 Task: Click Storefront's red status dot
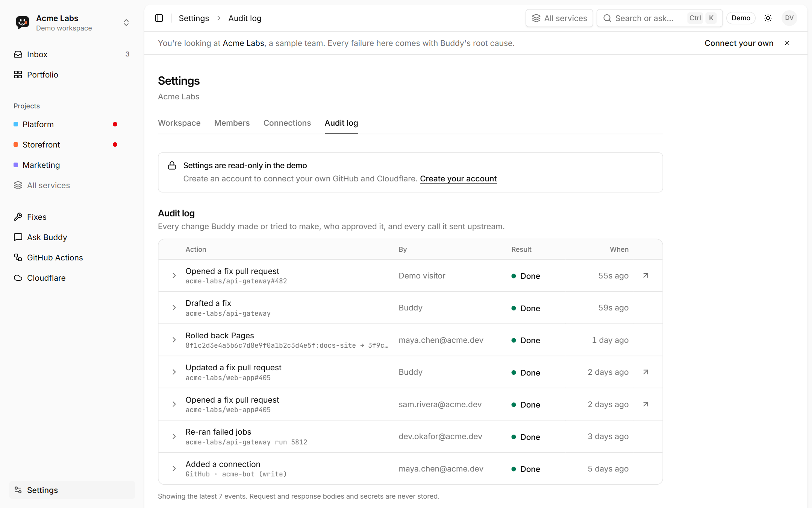[x=115, y=144]
